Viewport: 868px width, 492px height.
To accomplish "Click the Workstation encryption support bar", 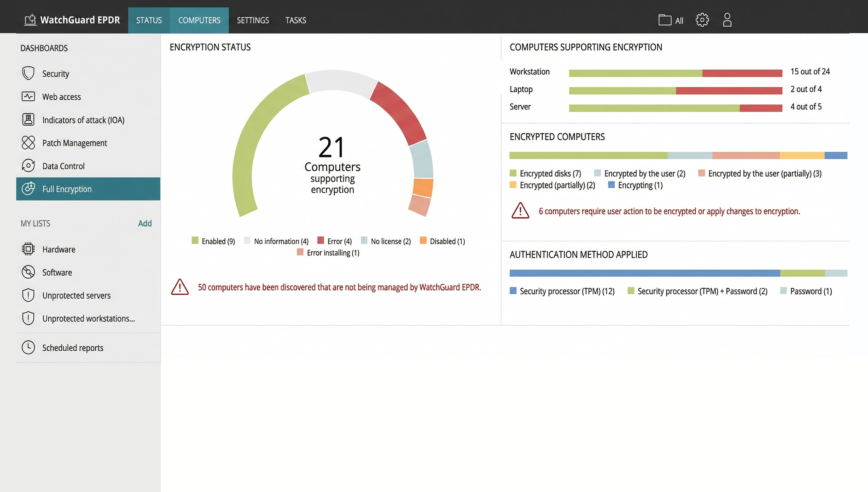I will pyautogui.click(x=675, y=73).
